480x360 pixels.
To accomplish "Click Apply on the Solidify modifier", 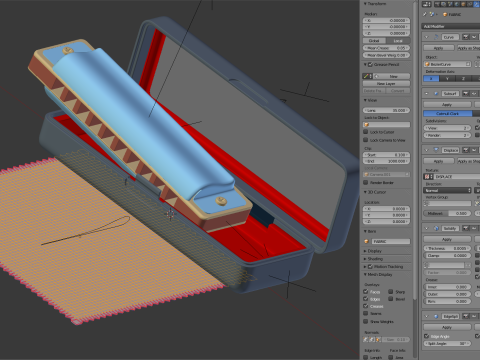I will [x=447, y=239].
